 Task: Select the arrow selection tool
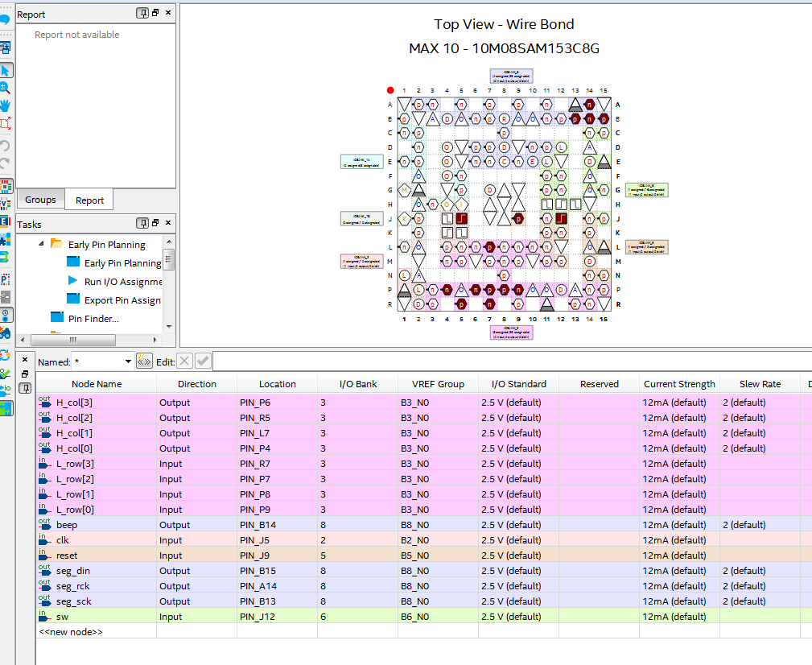point(6,70)
